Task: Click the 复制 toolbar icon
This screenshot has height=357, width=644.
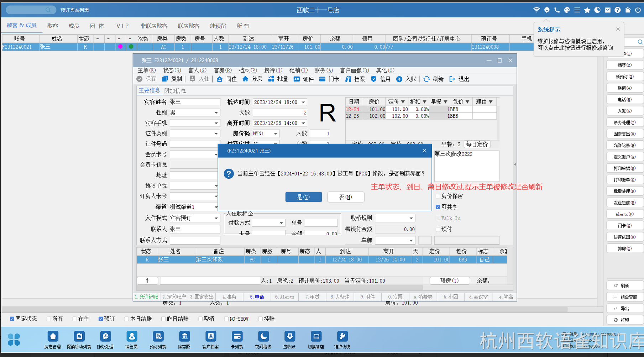Action: [172, 79]
